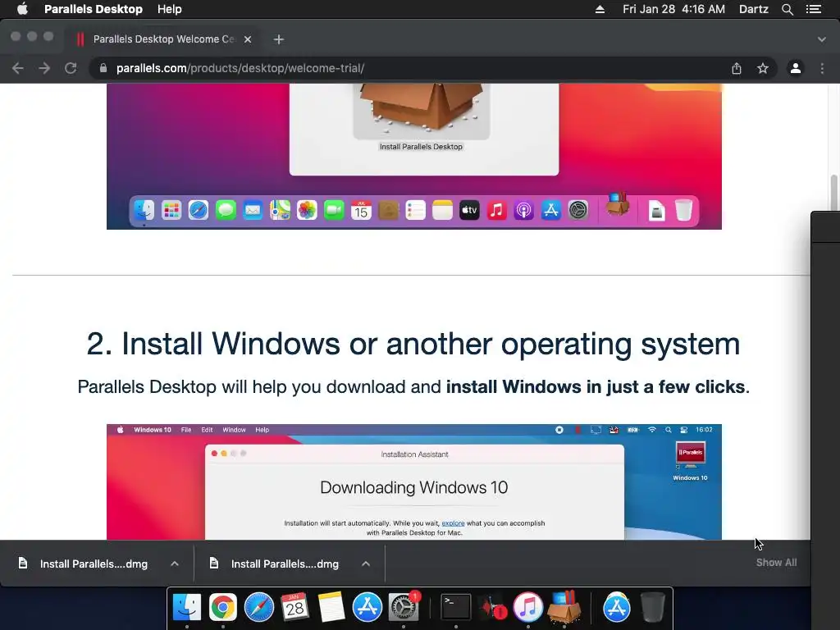Open Chrome three-dot menu
Screen dimensions: 840x630
click(822, 68)
